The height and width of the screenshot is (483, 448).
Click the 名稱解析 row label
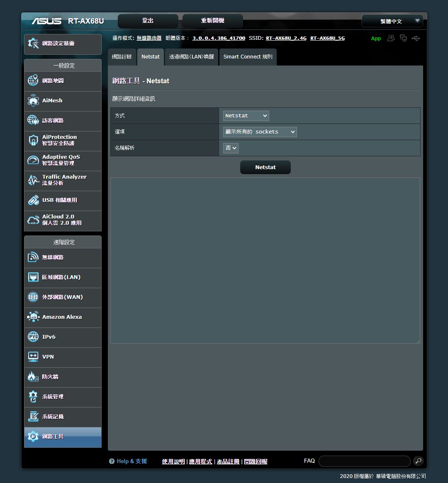(124, 148)
